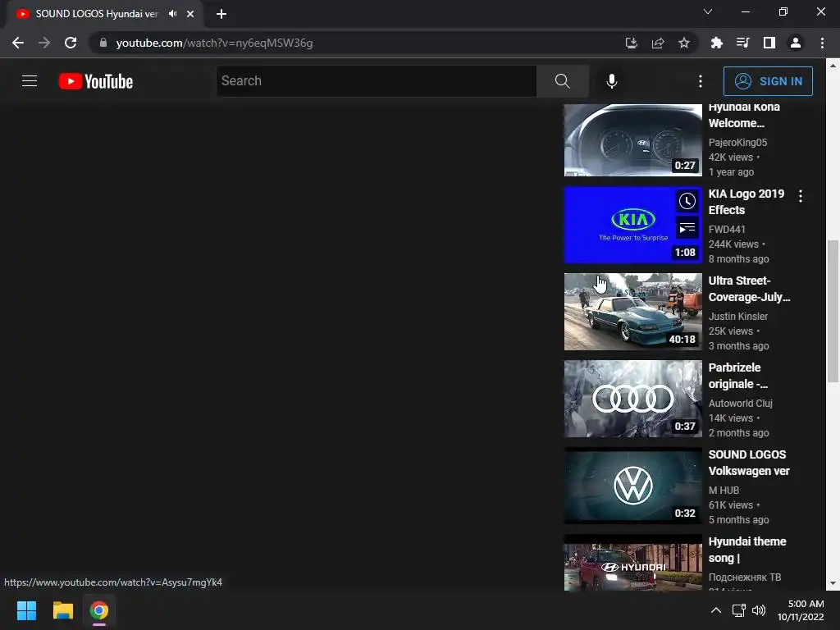Open the Hyundai theme song thumbnail

632,563
